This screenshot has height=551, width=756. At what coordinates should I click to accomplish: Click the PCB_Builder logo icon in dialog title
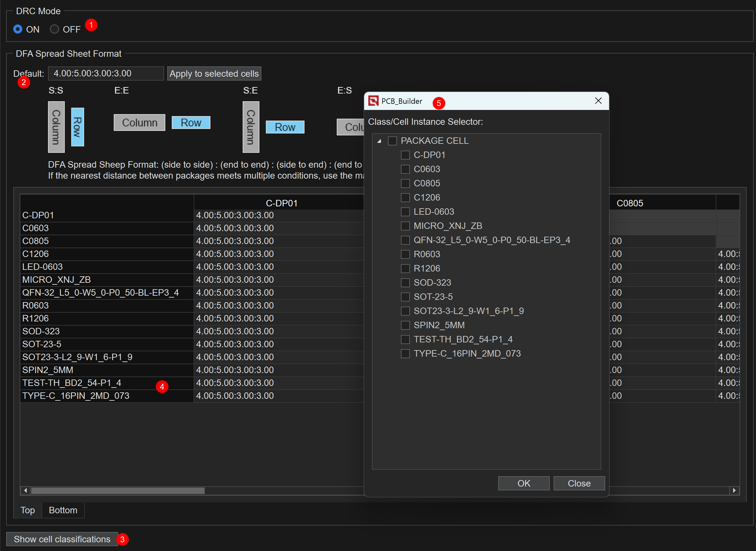[373, 101]
